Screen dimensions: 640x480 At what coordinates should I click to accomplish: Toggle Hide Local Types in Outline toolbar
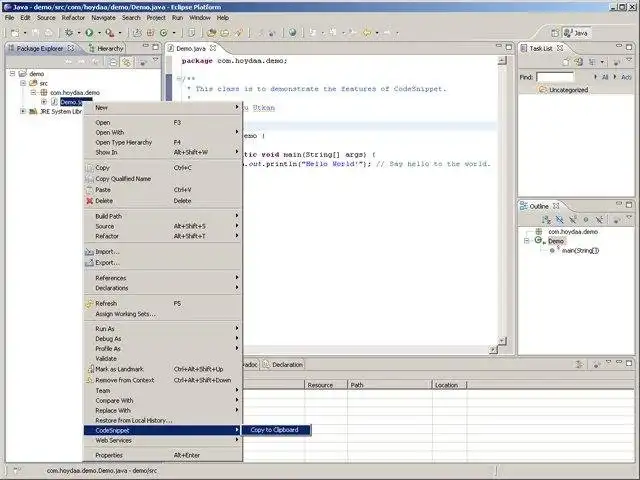(599, 220)
